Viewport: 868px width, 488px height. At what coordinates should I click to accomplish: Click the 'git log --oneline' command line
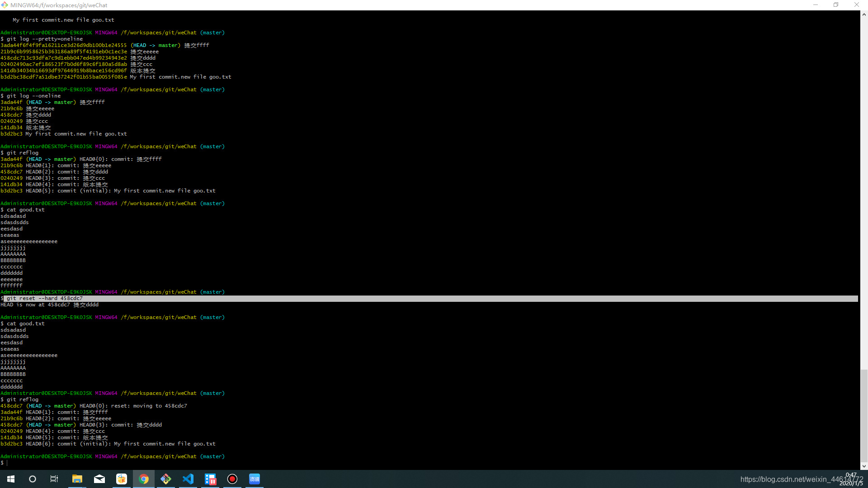pos(31,96)
